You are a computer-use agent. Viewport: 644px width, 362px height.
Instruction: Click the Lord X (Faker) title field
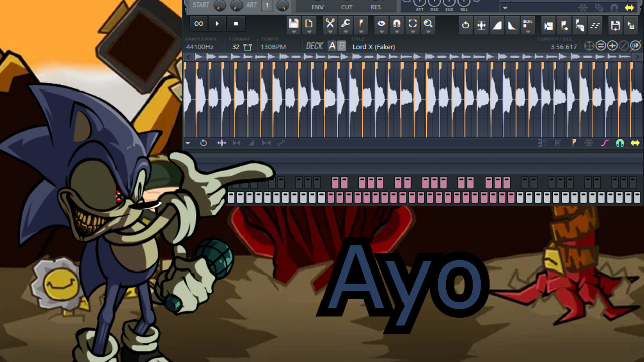[374, 47]
